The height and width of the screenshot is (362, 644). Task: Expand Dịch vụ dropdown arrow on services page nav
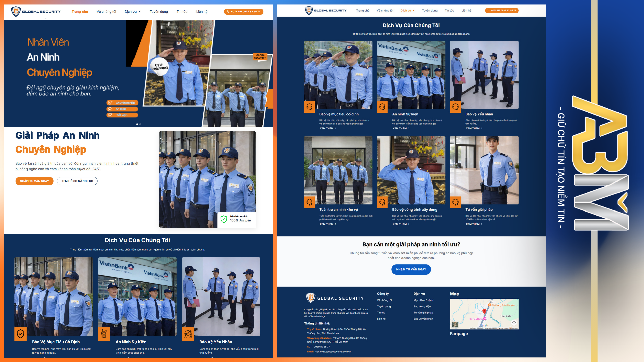(414, 11)
